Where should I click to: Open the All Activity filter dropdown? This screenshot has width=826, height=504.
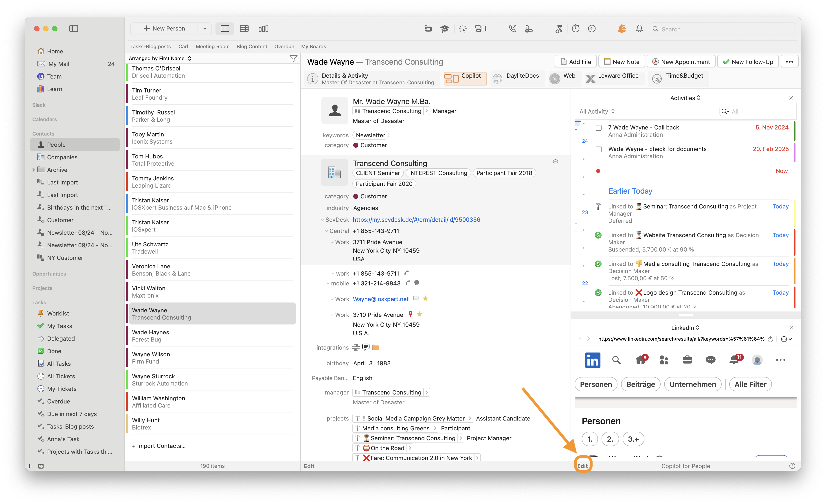point(597,111)
